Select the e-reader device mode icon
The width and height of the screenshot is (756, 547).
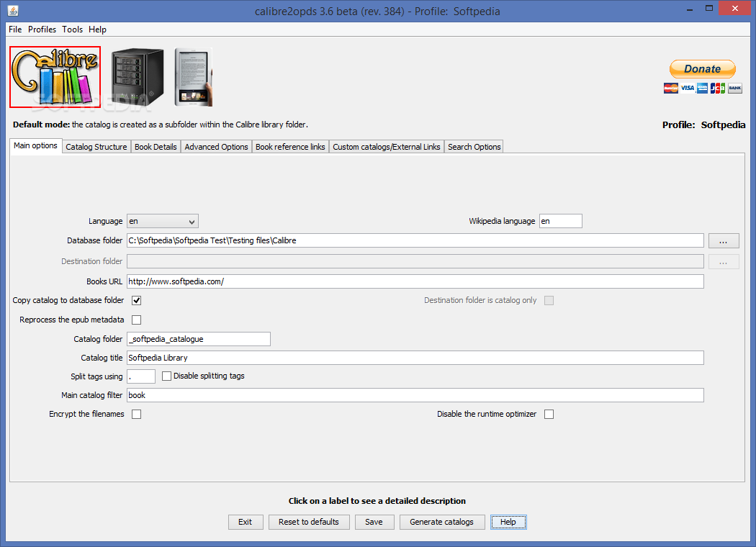click(x=194, y=76)
